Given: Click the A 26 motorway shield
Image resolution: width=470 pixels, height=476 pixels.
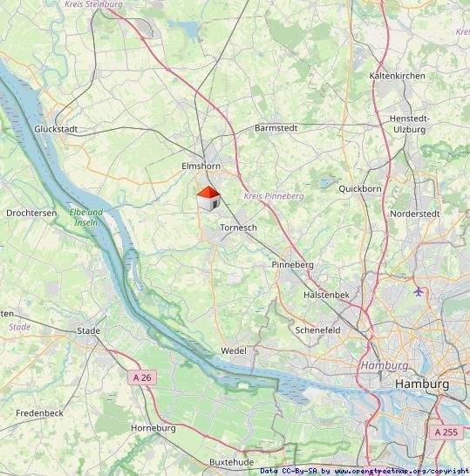Looking at the screenshot, I should tap(142, 377).
